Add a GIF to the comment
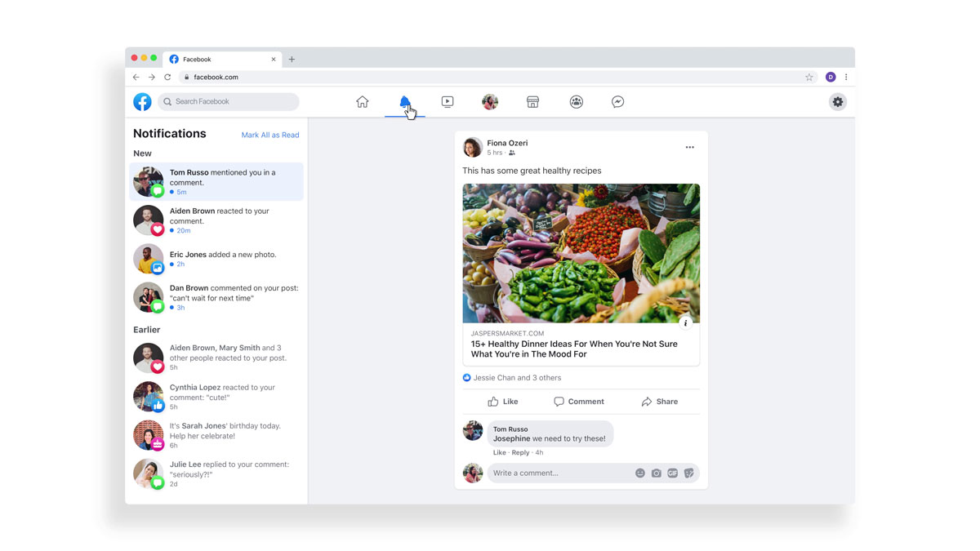The width and height of the screenshot is (980, 551). click(x=673, y=473)
